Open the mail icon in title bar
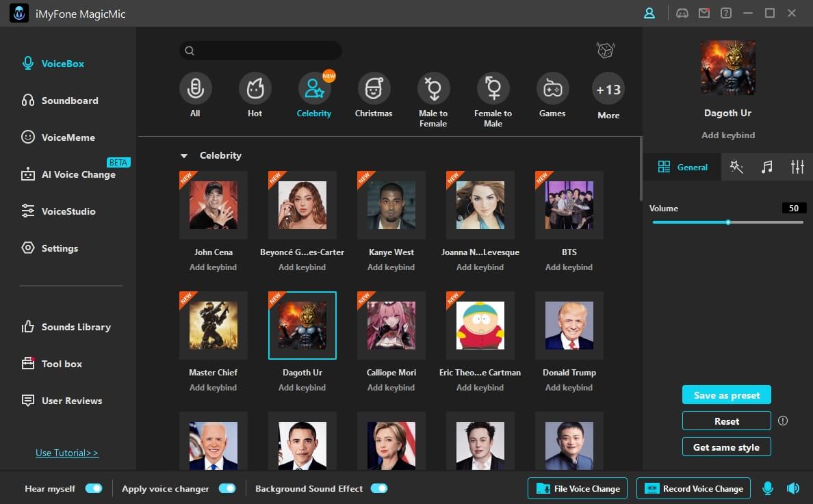Viewport: 813px width, 504px height. tap(704, 14)
